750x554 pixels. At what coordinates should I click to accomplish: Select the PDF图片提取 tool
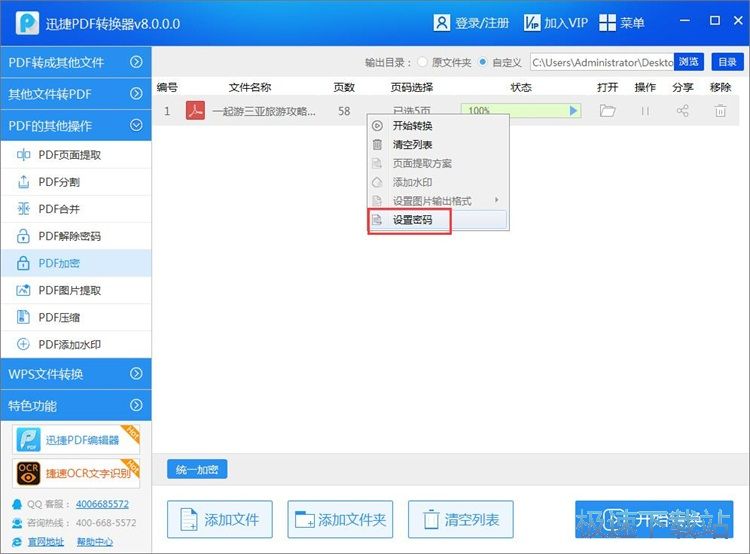76,290
